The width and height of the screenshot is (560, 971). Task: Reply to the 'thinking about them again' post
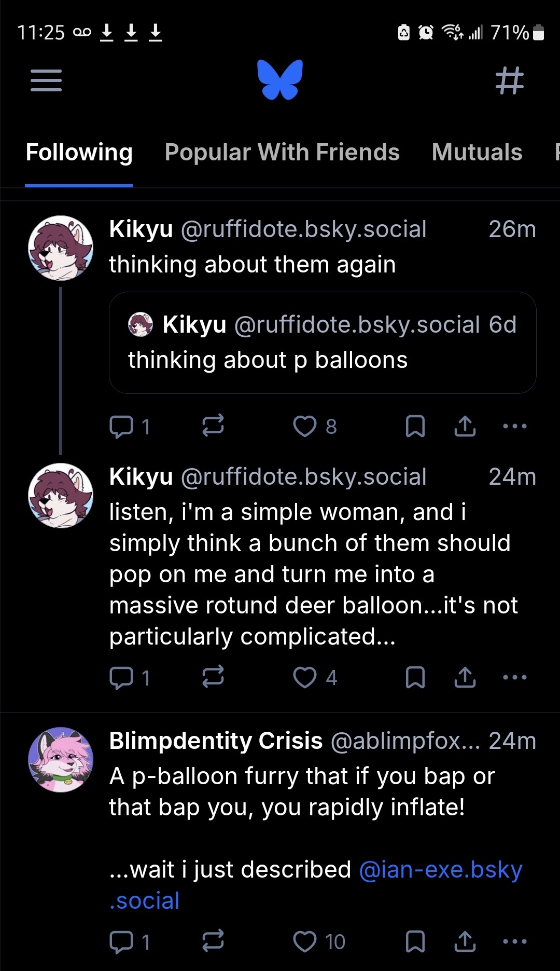pyautogui.click(x=121, y=427)
